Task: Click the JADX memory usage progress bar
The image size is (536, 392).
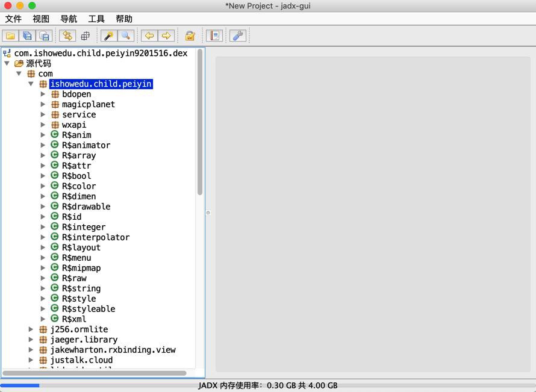Action: click(x=268, y=385)
